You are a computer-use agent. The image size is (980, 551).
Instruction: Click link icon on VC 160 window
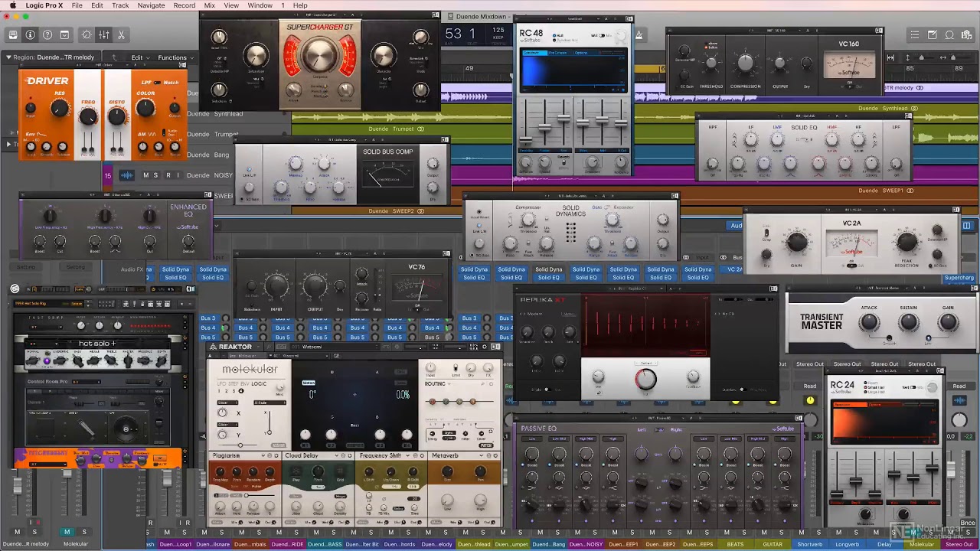[x=880, y=31]
